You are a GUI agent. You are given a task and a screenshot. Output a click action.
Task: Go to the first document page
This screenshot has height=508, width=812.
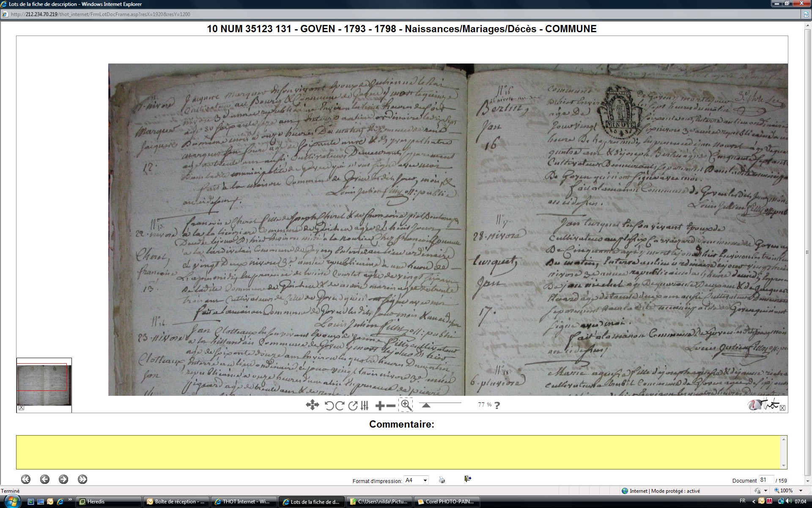point(26,479)
